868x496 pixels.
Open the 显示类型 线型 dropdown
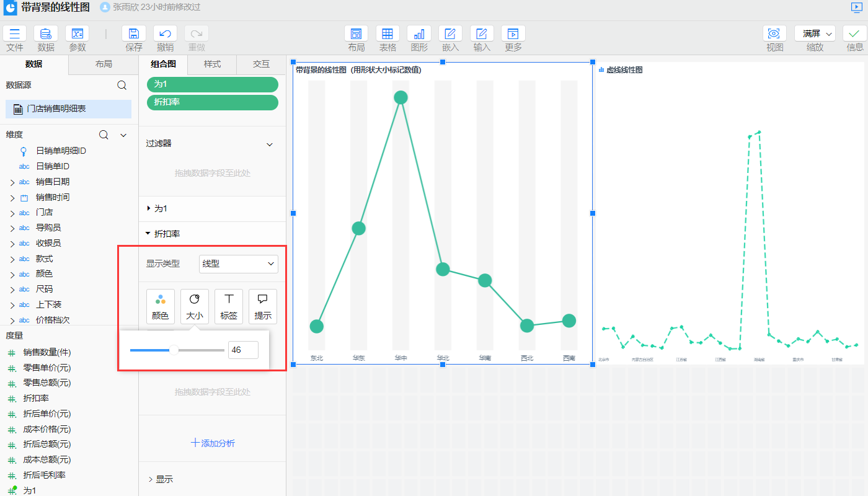click(x=238, y=264)
